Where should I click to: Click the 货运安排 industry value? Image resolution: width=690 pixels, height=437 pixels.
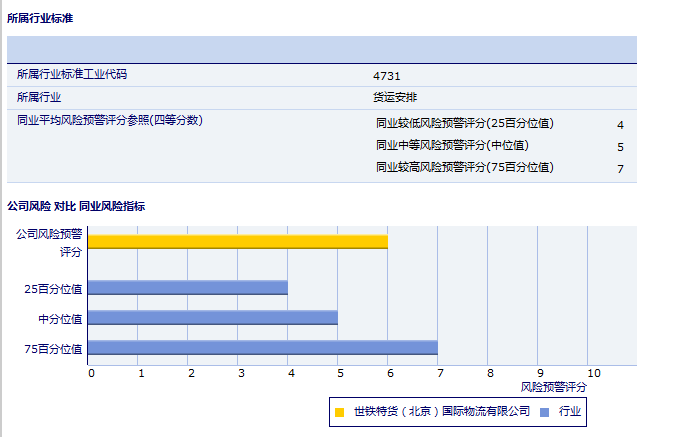389,97
